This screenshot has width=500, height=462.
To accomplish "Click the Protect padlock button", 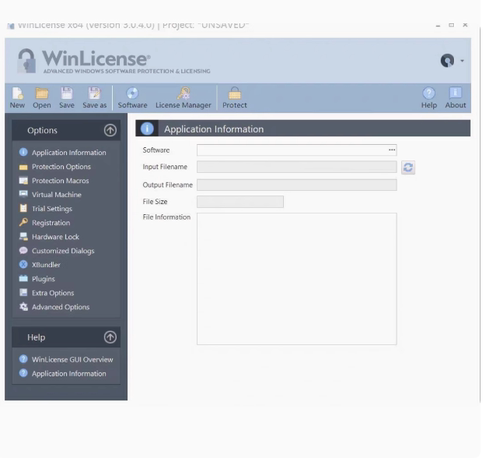I will point(235,98).
